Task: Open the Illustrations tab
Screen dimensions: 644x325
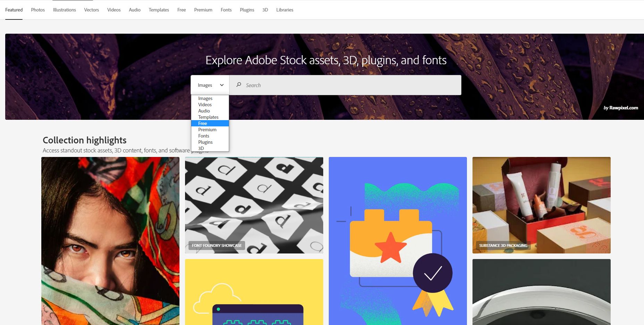Action: [65, 10]
